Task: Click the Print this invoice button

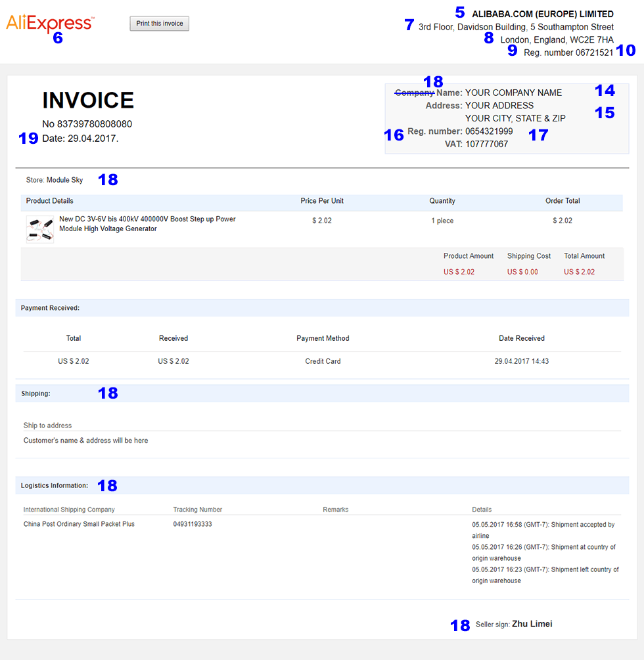Action: click(159, 24)
